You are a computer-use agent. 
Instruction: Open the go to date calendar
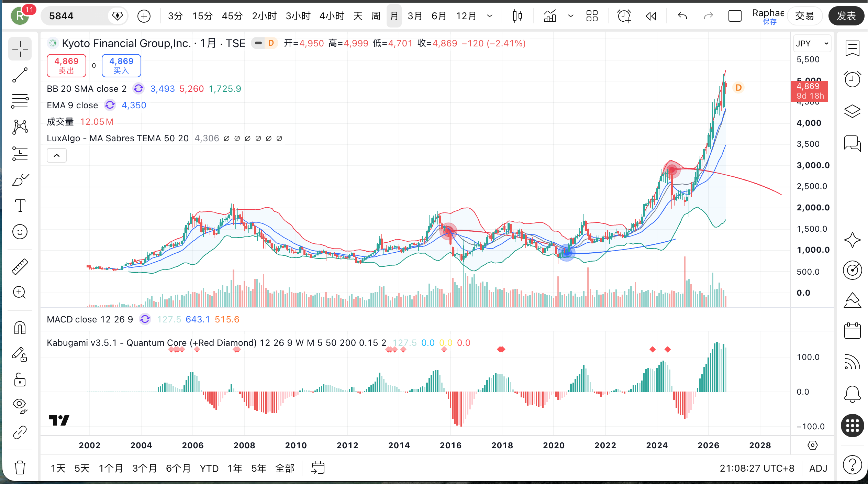tap(318, 468)
